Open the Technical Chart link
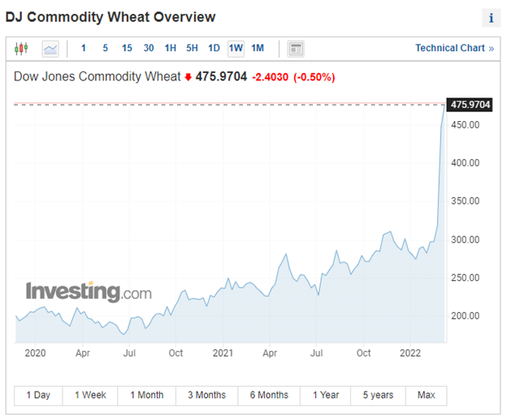 click(x=454, y=49)
